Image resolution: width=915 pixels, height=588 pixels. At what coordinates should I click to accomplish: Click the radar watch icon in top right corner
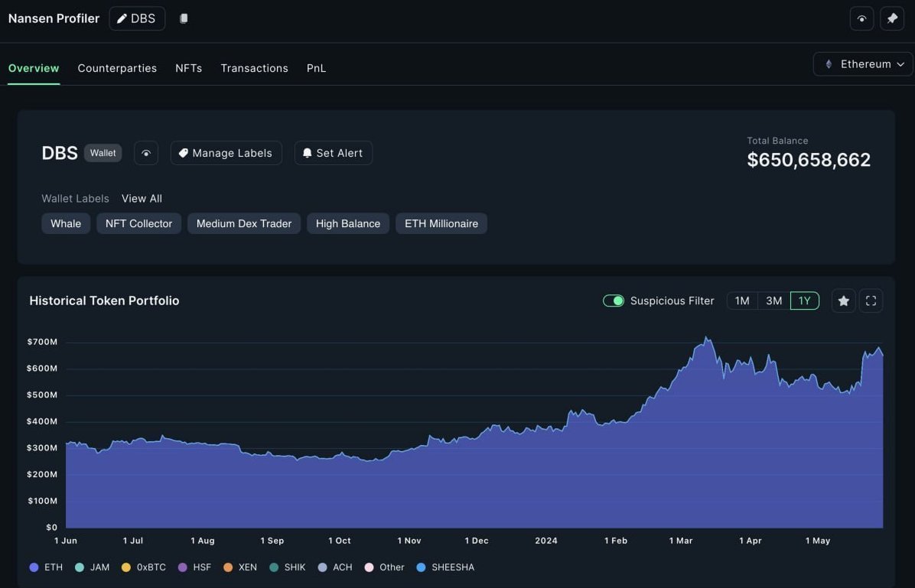point(861,18)
